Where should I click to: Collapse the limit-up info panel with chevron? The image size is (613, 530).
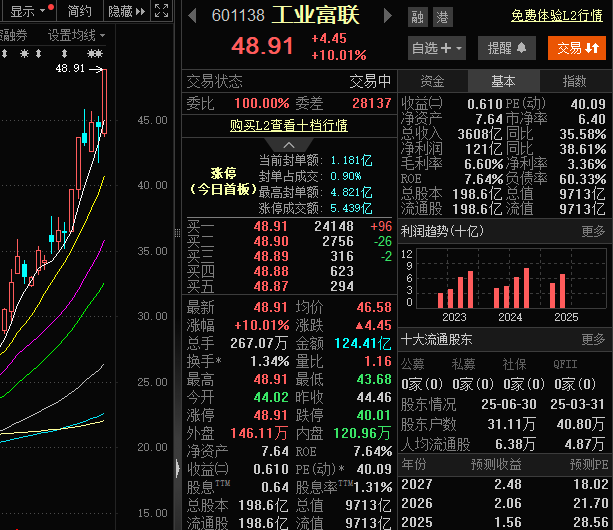289,145
